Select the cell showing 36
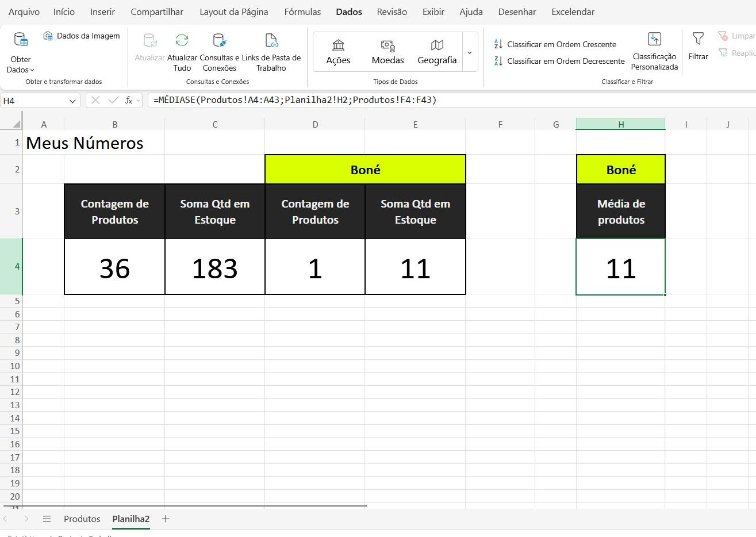Viewport: 756px width, 537px height. click(x=114, y=267)
